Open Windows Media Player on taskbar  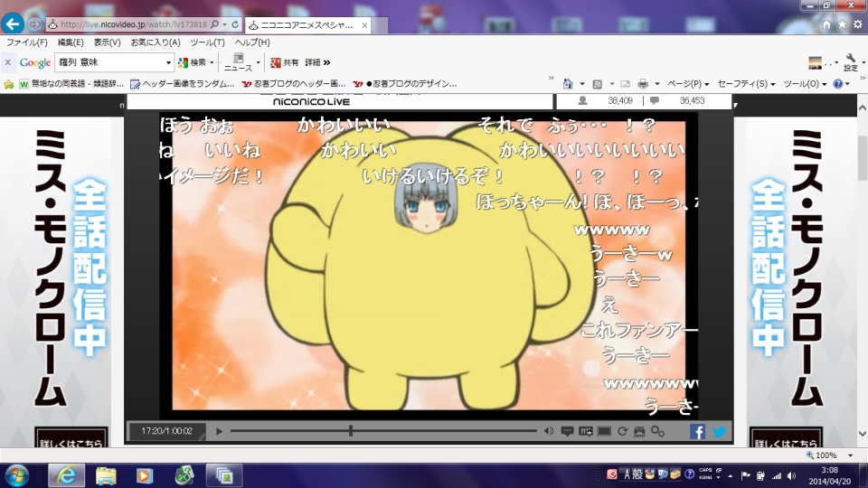click(x=145, y=476)
